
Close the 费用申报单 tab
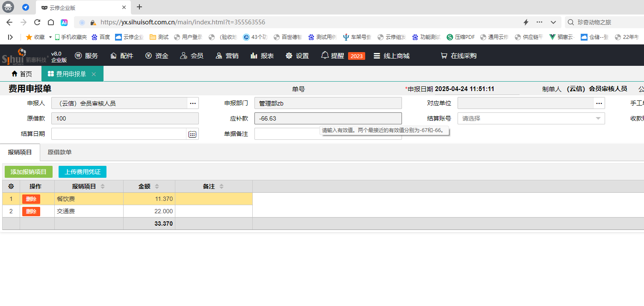[x=94, y=74]
